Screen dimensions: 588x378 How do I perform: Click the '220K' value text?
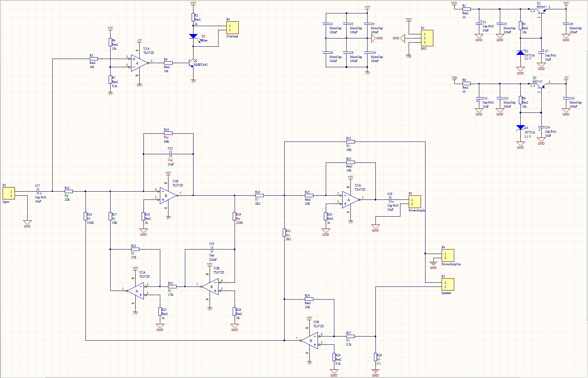[240, 223]
